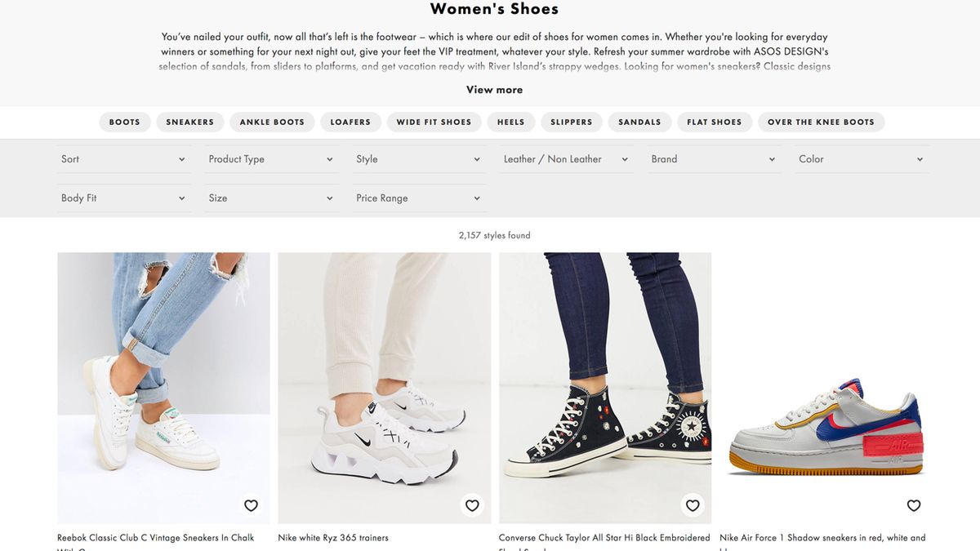Open the Sort dropdown
This screenshot has width=980, height=551.
[x=123, y=159]
